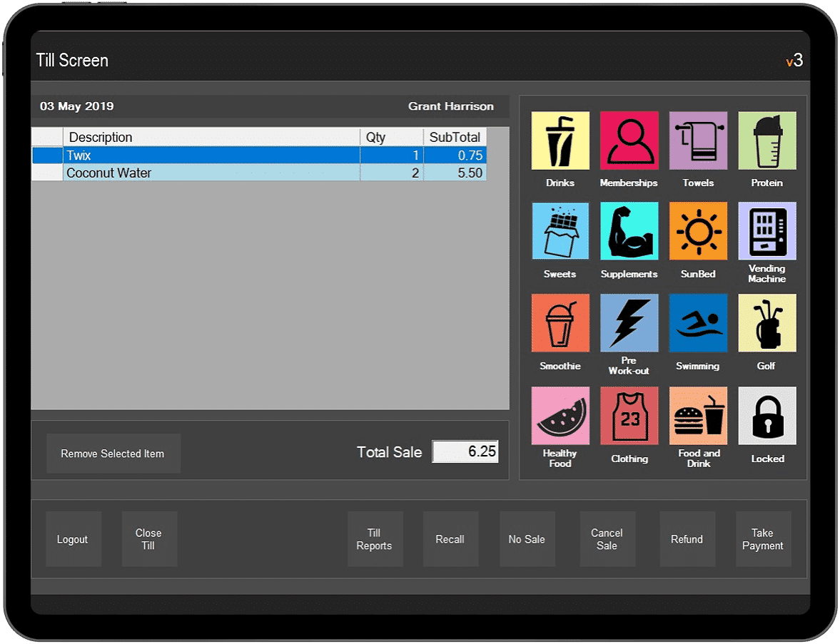
Task: Open the Protein category
Action: click(x=766, y=140)
